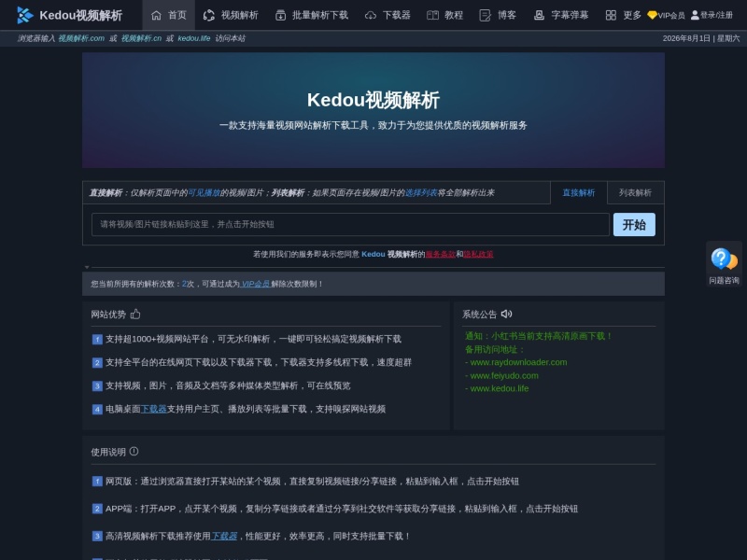Click www.feiyudo.com announcement address
747x560 pixels.
[x=504, y=376]
